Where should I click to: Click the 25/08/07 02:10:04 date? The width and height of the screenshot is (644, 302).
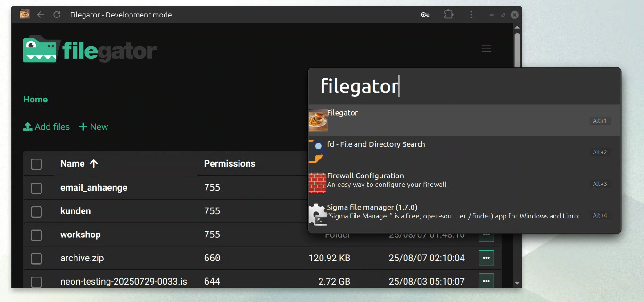point(427,258)
